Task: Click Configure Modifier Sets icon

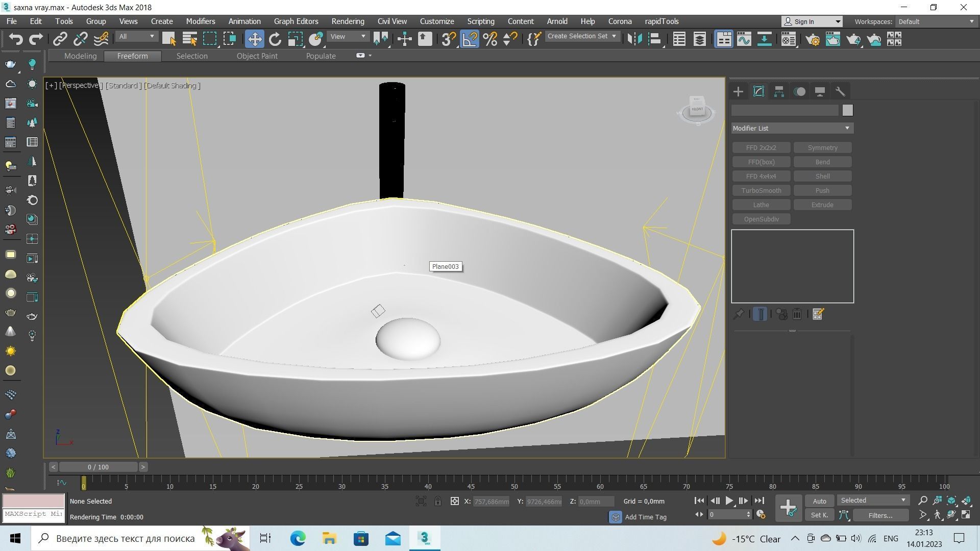Action: click(x=818, y=314)
